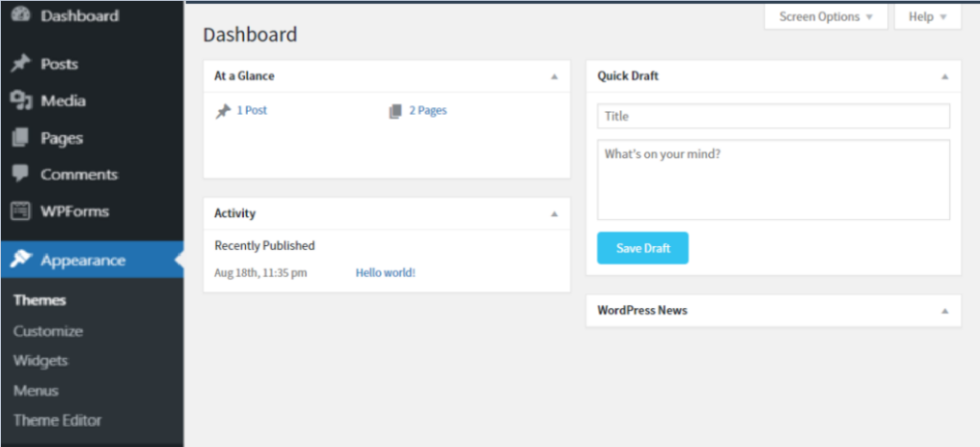This screenshot has height=447, width=980.
Task: Click the pages icon beside 2 Pages
Action: click(395, 111)
